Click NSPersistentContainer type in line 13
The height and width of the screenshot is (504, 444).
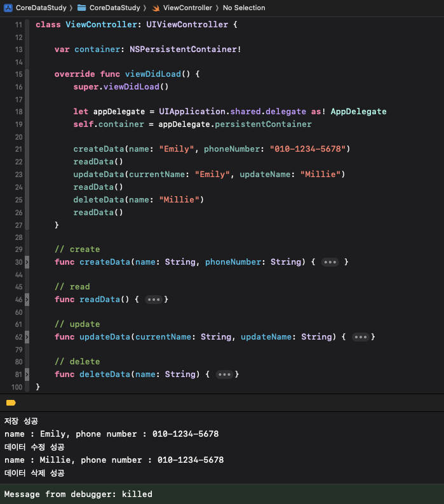(184, 49)
